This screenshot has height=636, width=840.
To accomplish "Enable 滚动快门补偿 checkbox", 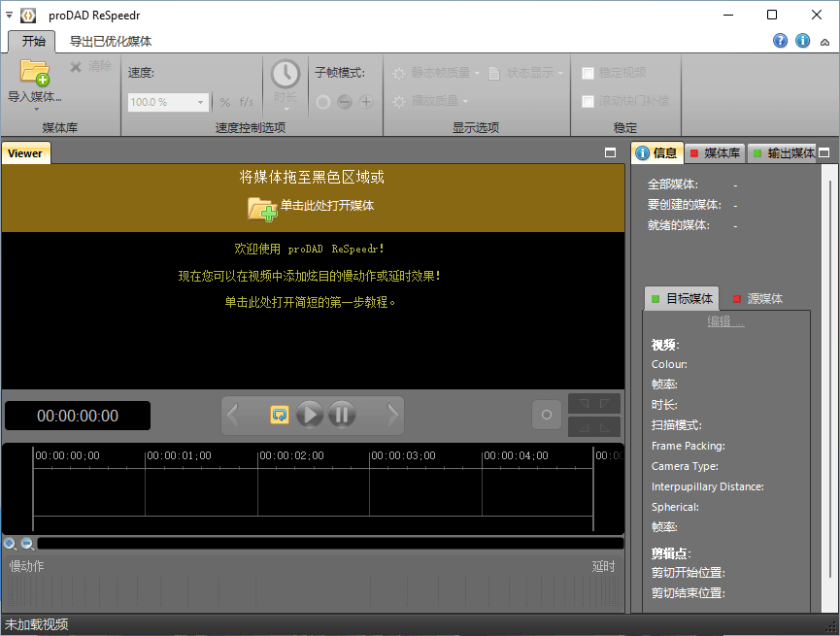I will (588, 101).
